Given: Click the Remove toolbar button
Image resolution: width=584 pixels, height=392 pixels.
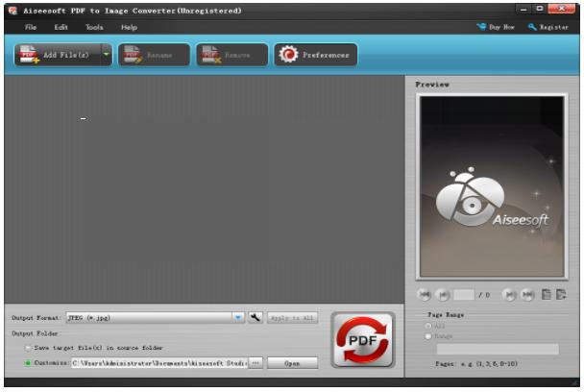Looking at the screenshot, I should coord(231,56).
